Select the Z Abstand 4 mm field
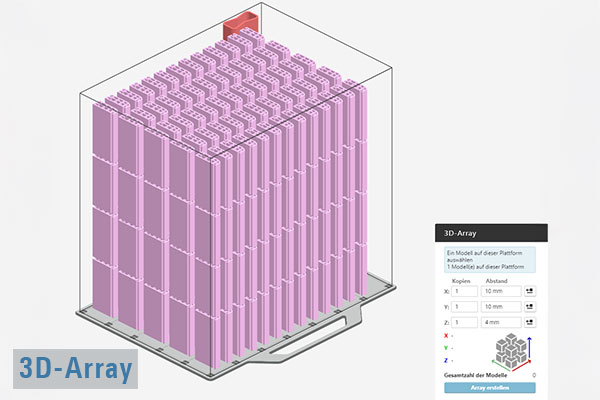The width and height of the screenshot is (600, 400). [500, 323]
